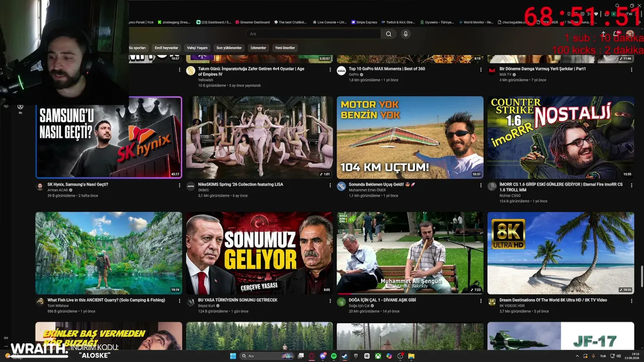Open 'DOĞA İÇİN ÇAL 1 - DİVANE AŞIK GİBİ' title
The width and height of the screenshot is (644, 362).
tap(382, 300)
